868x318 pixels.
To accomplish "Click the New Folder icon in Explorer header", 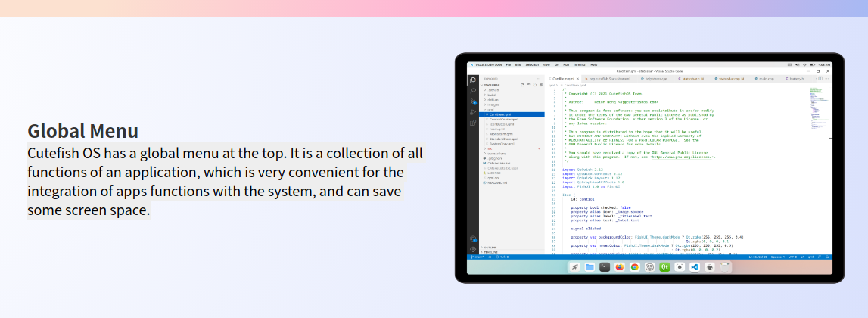I will (x=529, y=85).
